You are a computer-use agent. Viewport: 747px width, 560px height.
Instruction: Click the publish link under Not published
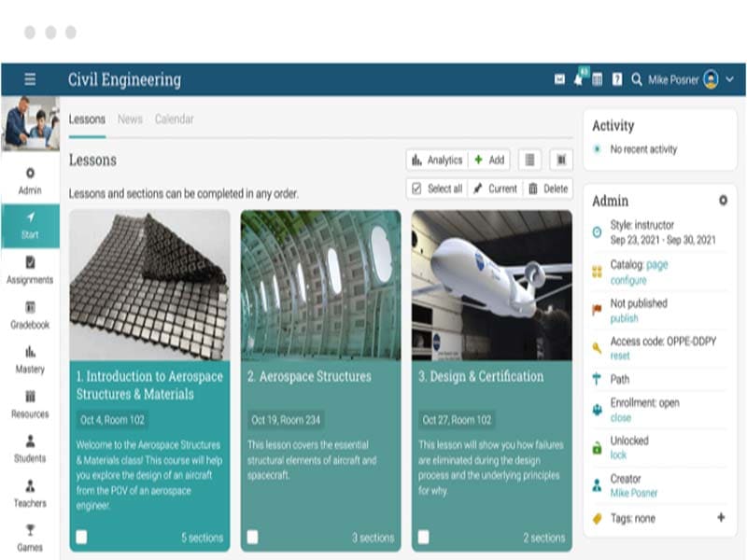(x=624, y=318)
